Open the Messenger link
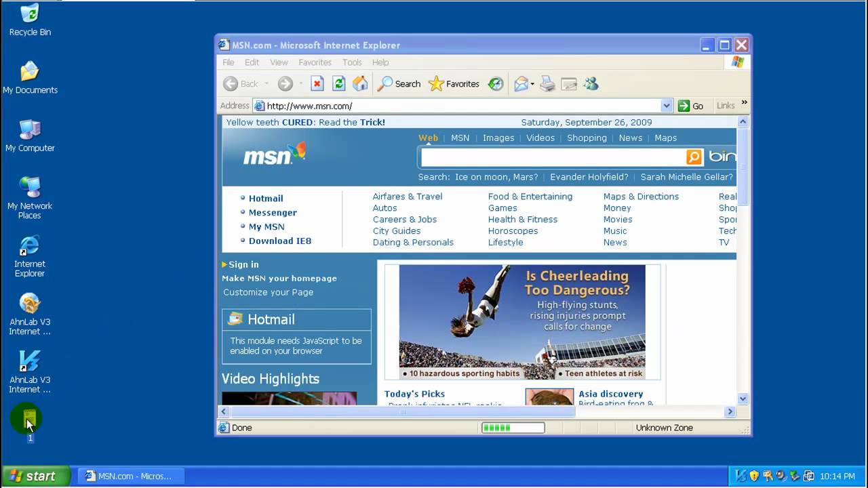The width and height of the screenshot is (868, 488). pyautogui.click(x=273, y=213)
